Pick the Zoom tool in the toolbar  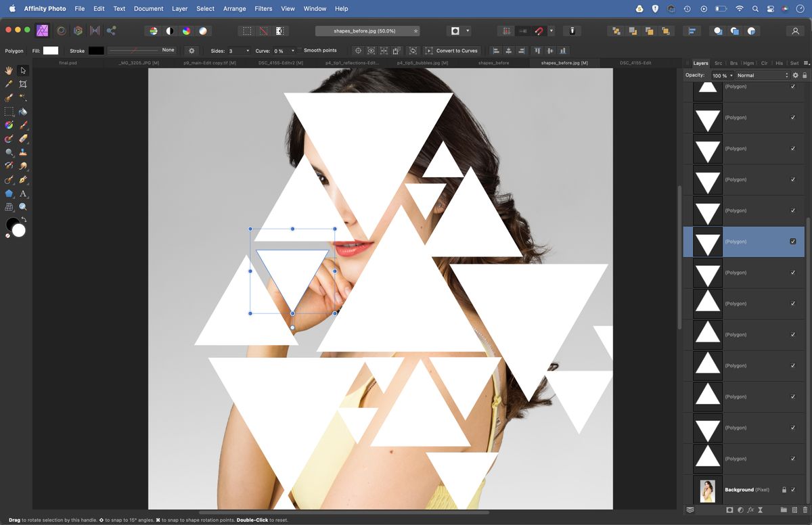pos(22,207)
